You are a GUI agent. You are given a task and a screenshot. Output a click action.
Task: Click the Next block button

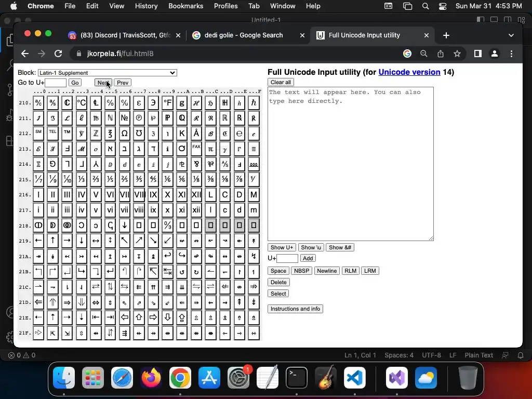coord(103,83)
